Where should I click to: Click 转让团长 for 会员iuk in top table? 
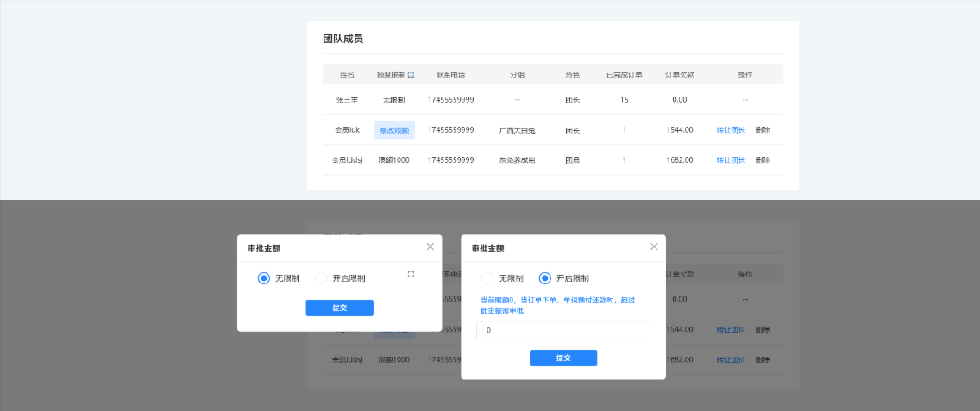coord(731,130)
